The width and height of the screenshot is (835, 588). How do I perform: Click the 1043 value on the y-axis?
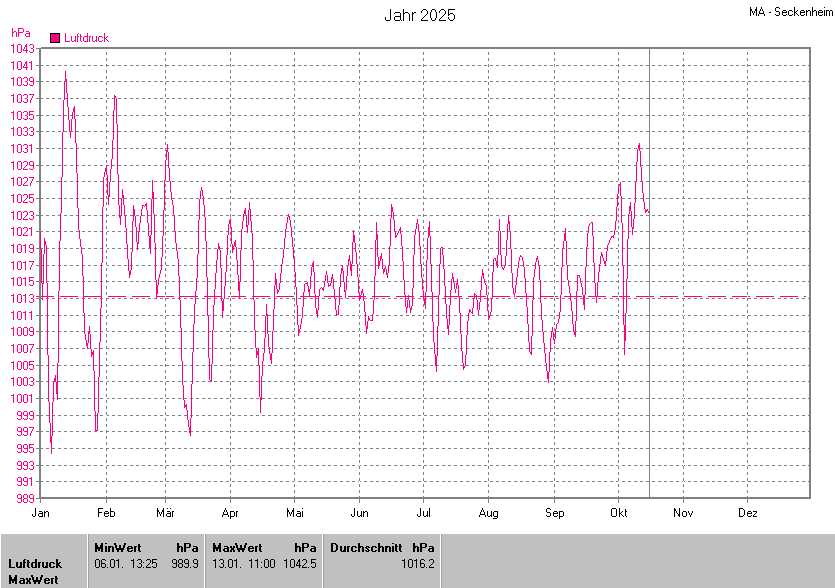pos(23,48)
